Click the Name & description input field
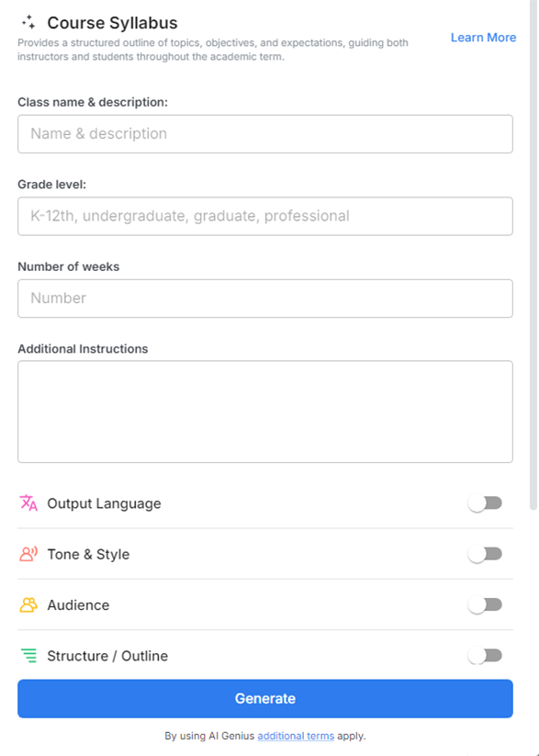The width and height of the screenshot is (539, 756). coord(264,133)
